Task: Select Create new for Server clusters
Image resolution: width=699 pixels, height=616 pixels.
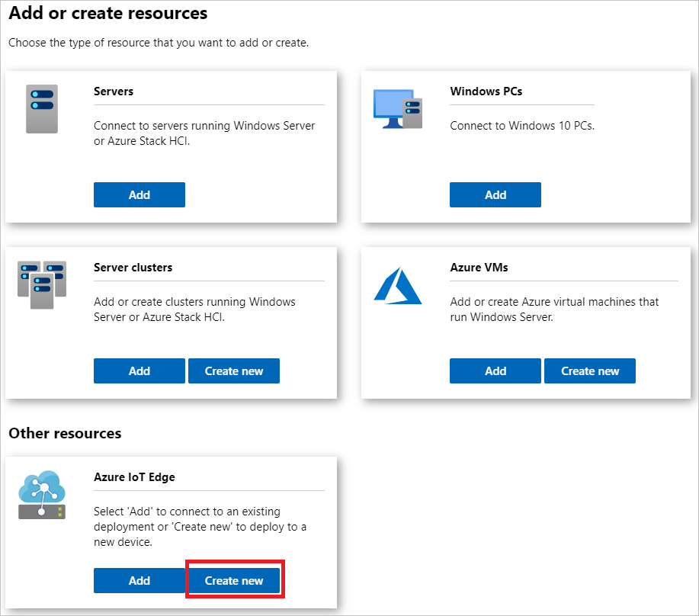Action: click(233, 371)
